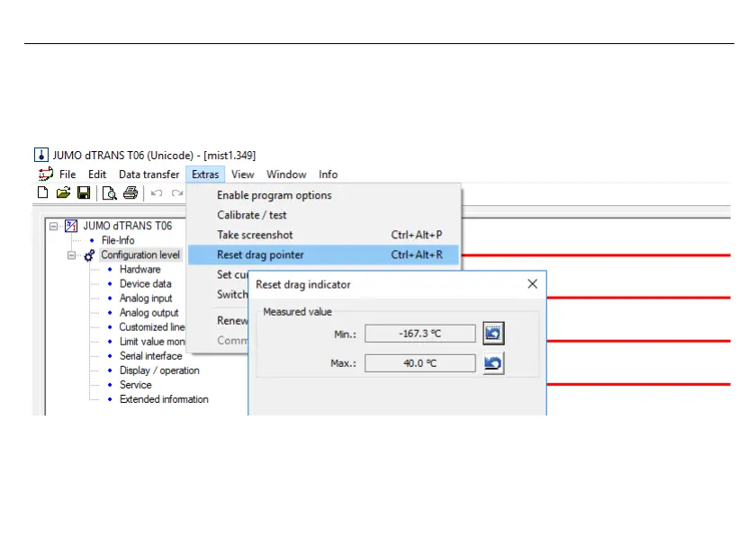The image size is (756, 536).
Task: Click the Max. measured value field
Action: coord(420,363)
